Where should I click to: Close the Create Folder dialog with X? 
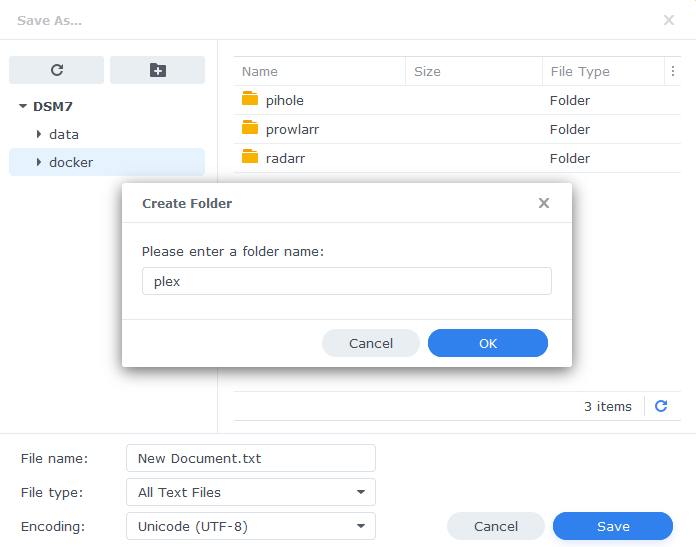click(x=544, y=203)
